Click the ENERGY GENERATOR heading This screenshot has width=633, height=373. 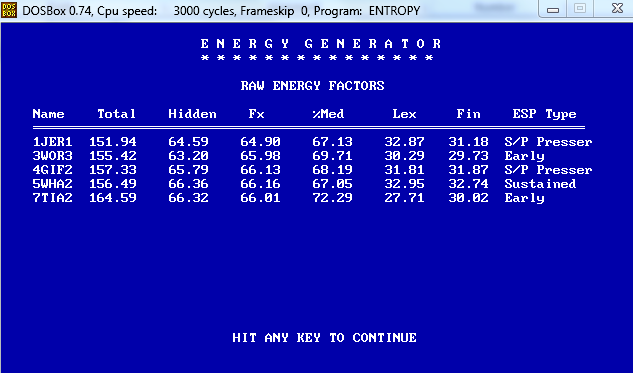[x=321, y=44]
